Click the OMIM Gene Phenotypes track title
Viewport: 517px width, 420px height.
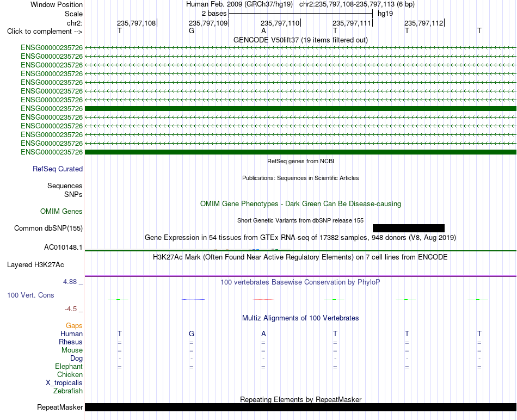point(300,203)
